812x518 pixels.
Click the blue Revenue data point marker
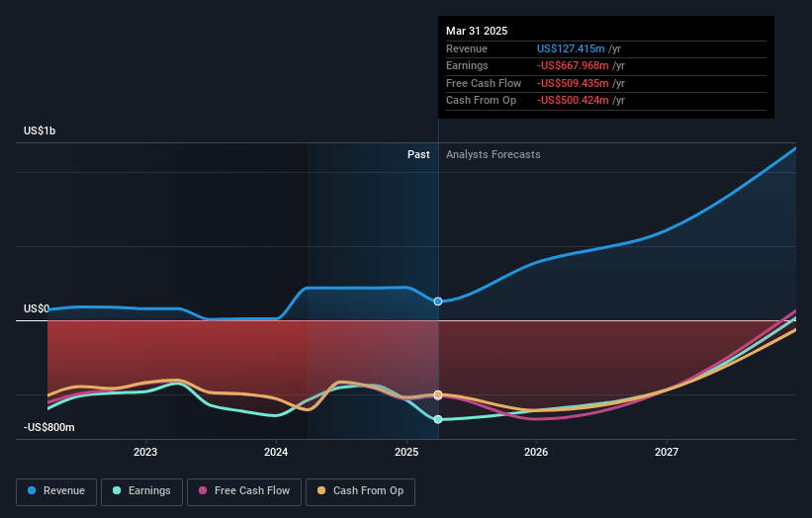tap(438, 302)
